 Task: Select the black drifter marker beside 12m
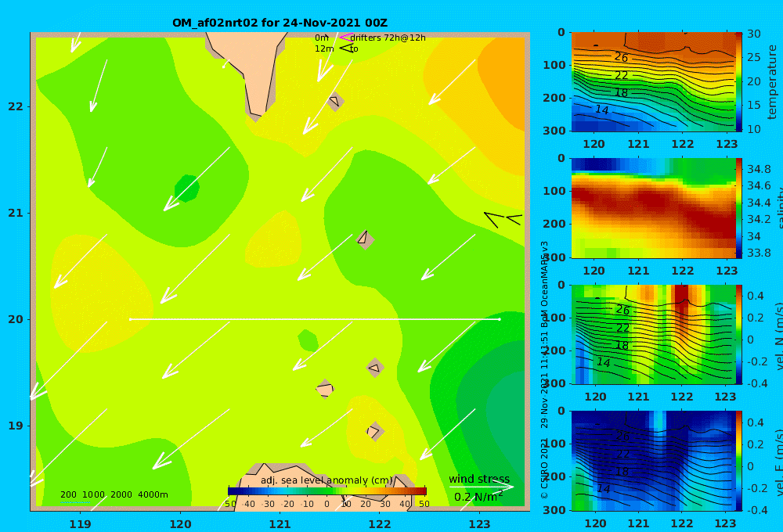point(345,48)
